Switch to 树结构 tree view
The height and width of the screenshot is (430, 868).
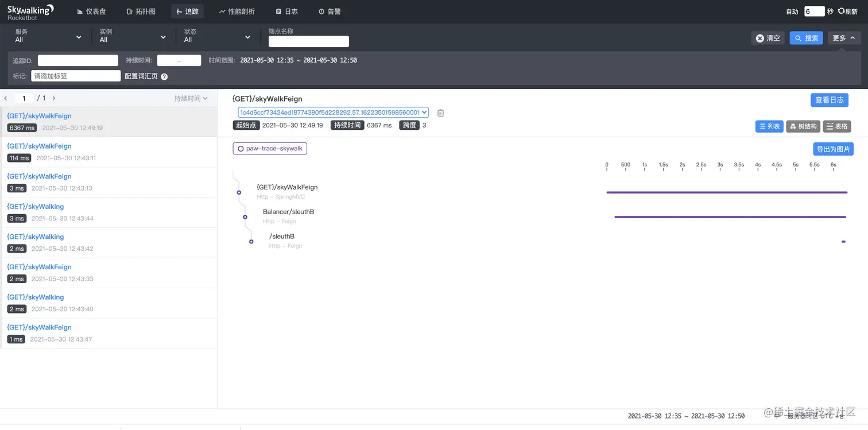(x=803, y=126)
